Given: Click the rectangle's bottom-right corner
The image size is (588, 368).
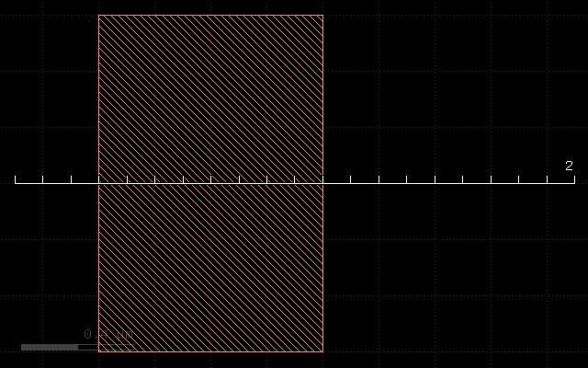Looking at the screenshot, I should pos(322,351).
